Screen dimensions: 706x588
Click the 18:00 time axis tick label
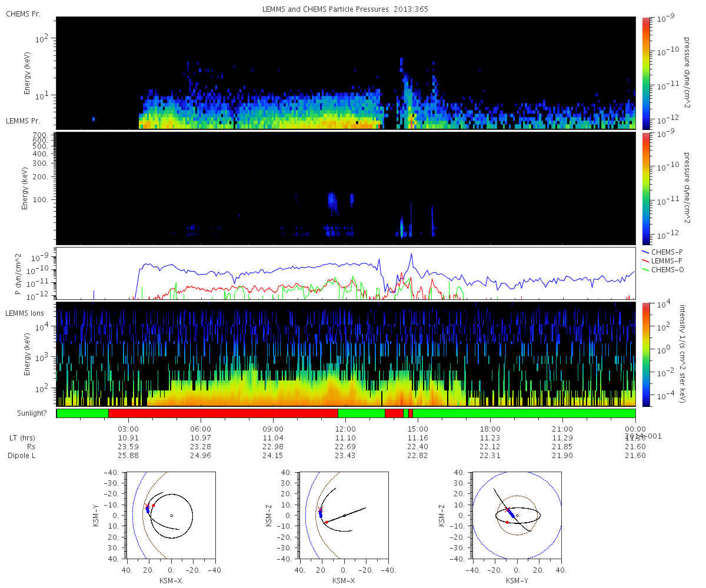[x=490, y=429]
